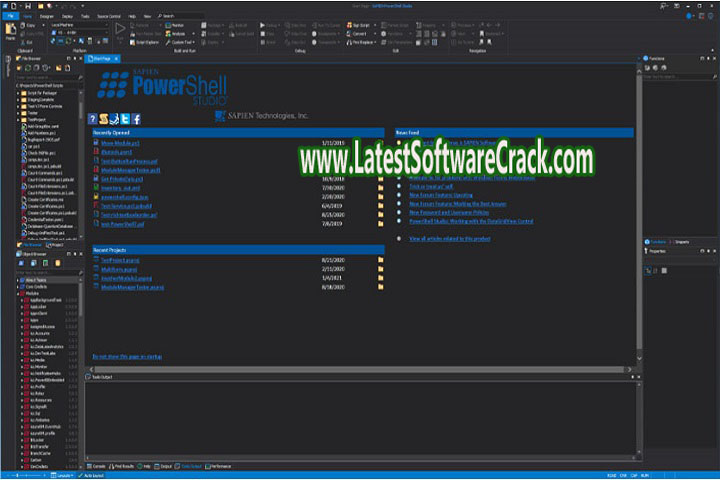Image resolution: width=720 pixels, height=480 pixels.
Task: Click the large Run play button
Action: 120,28
